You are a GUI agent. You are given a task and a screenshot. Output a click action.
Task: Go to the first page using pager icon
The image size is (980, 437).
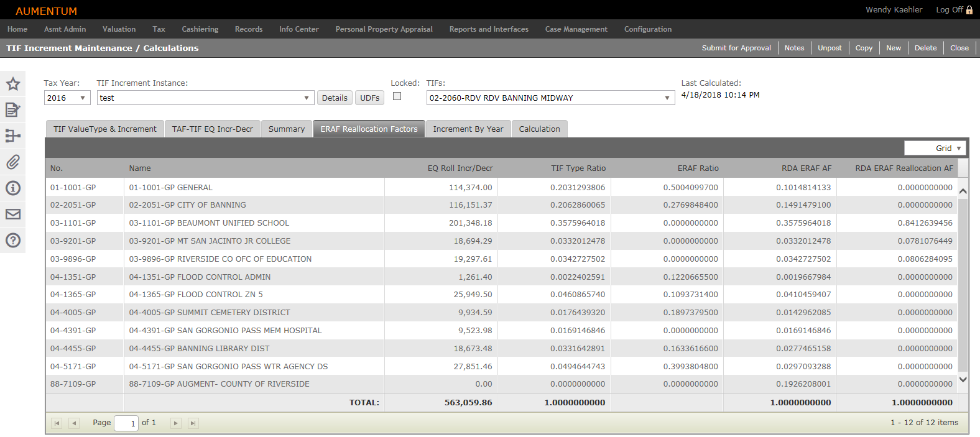[57, 423]
